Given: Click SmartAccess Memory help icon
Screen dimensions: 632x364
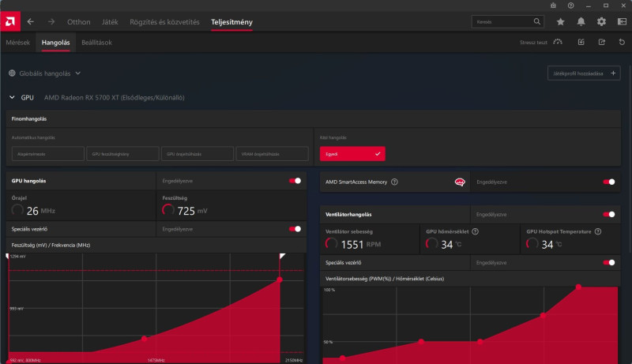Looking at the screenshot, I should pyautogui.click(x=394, y=182).
